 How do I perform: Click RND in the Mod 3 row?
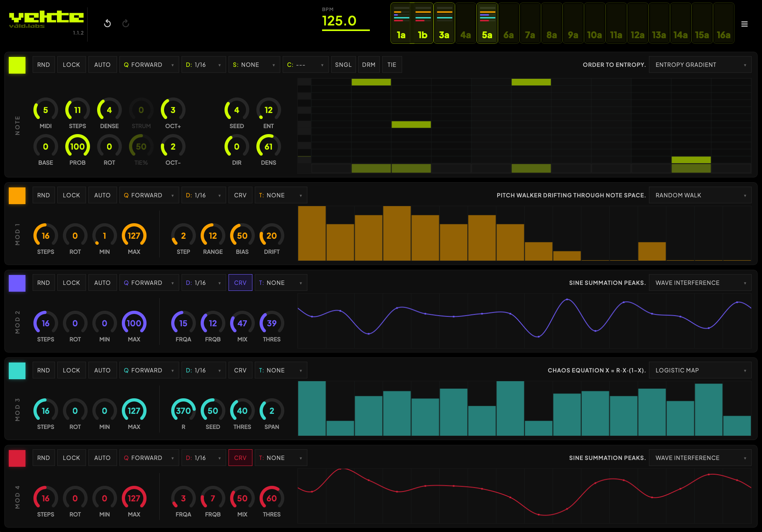click(x=43, y=370)
